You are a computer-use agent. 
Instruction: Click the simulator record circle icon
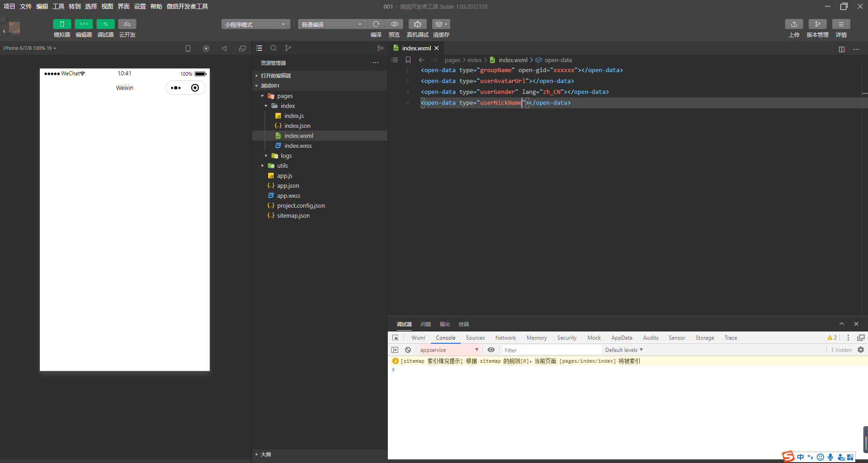coord(206,49)
